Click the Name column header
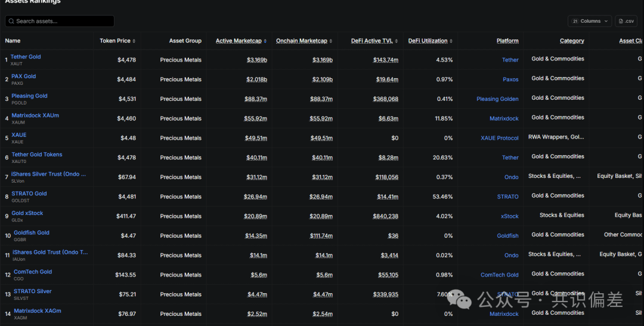The width and height of the screenshot is (644, 326). pos(13,41)
